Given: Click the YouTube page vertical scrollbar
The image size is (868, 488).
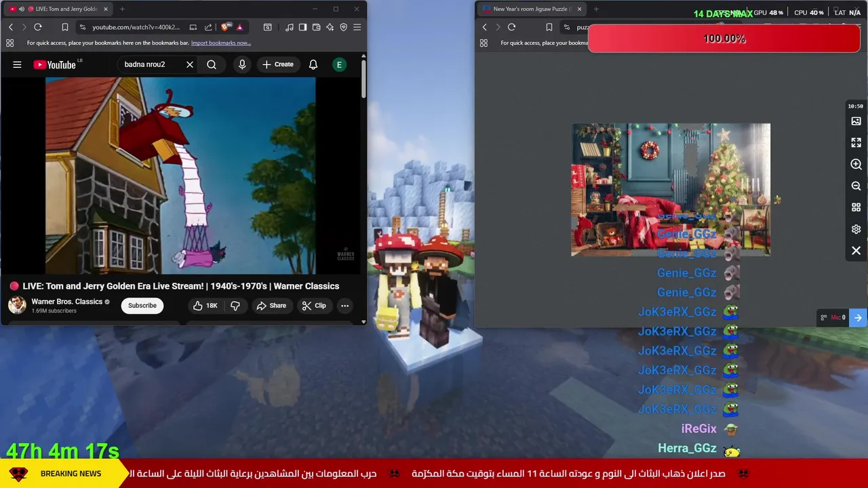Looking at the screenshot, I should tap(363, 80).
